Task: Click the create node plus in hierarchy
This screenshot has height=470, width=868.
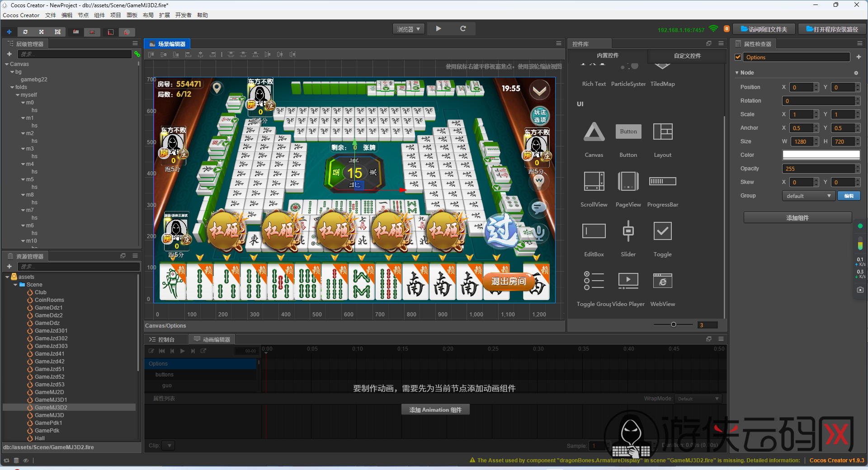Action: coord(9,54)
